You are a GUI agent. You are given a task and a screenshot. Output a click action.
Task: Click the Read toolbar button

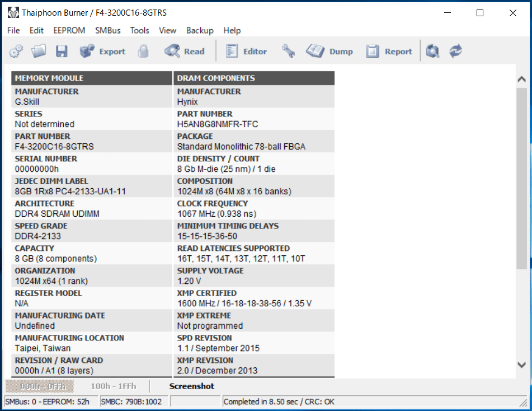(185, 52)
